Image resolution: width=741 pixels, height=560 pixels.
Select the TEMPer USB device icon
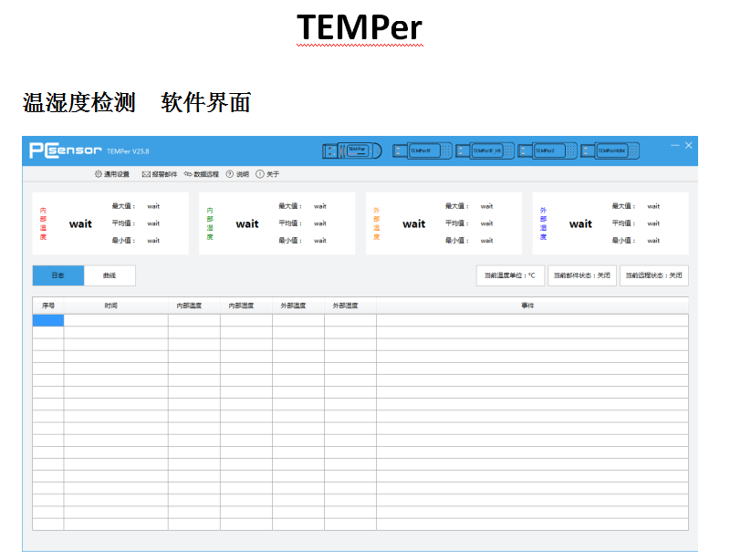[352, 151]
